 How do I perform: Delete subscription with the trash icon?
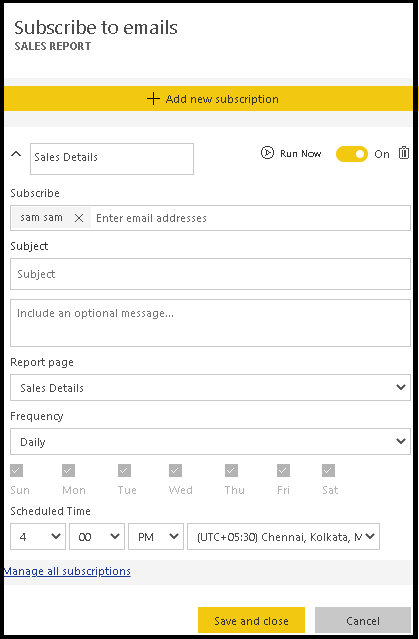pos(404,153)
